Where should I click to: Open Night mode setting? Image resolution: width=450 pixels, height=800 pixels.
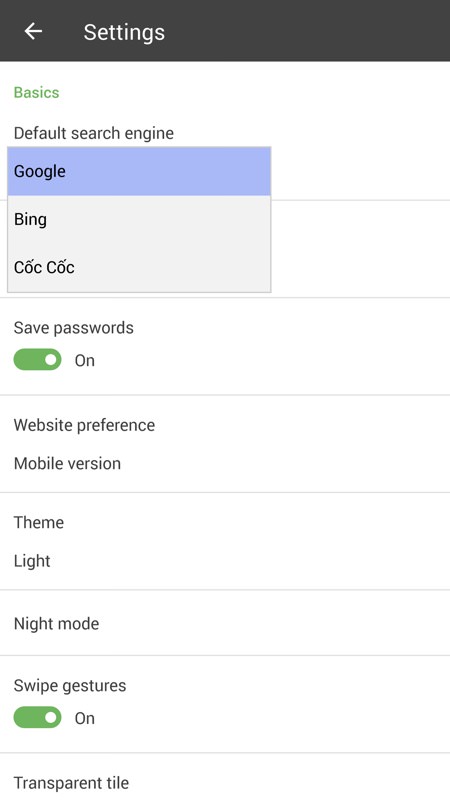tap(225, 623)
